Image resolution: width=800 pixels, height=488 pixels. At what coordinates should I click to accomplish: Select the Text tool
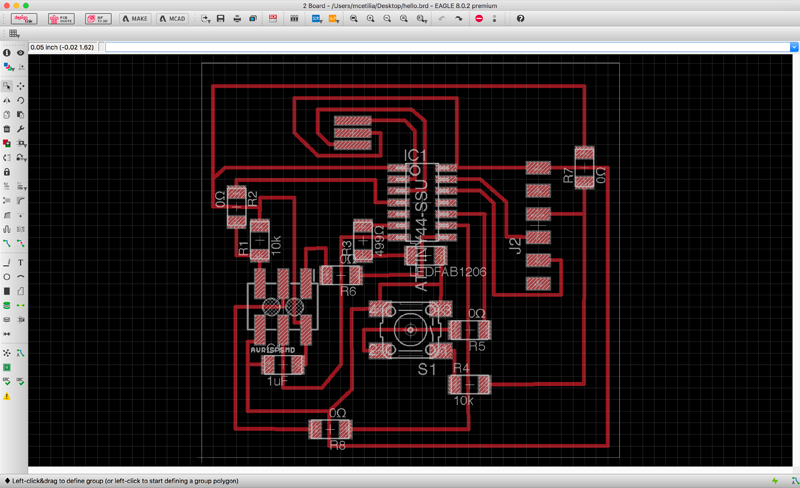click(20, 262)
